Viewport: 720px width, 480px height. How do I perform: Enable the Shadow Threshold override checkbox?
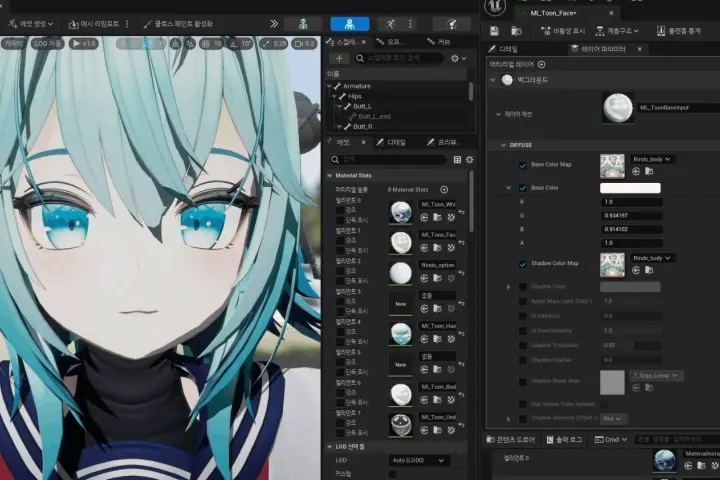tap(523, 345)
